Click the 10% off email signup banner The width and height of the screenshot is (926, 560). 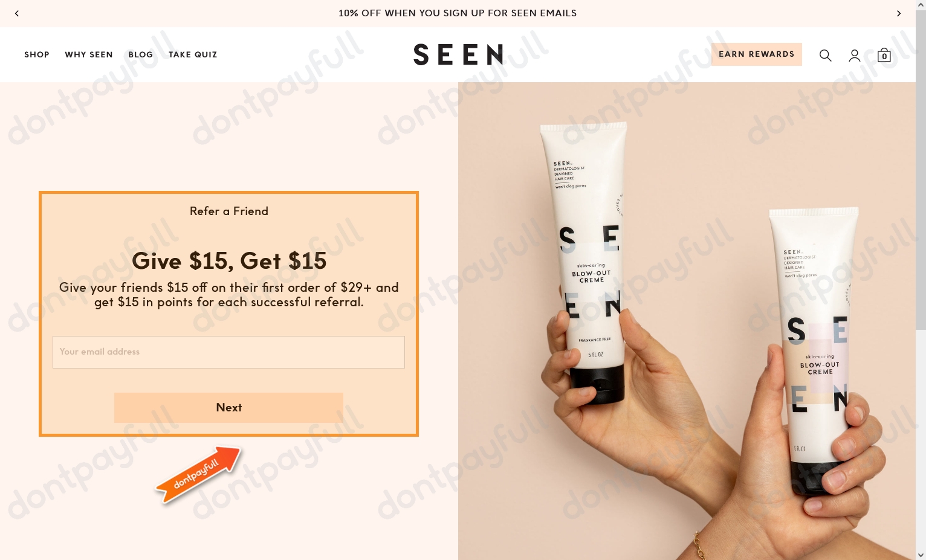pos(458,13)
